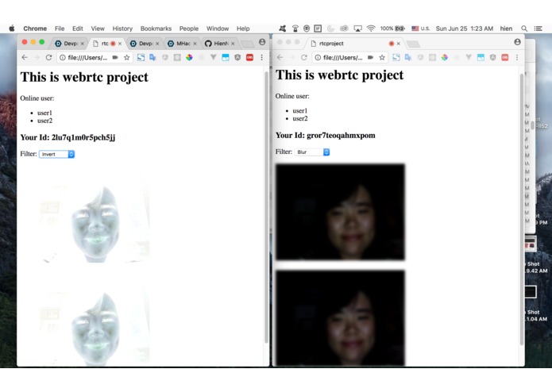The image size is (552, 392).
Task: Click red extension icon in left window
Action: pyautogui.click(x=249, y=57)
